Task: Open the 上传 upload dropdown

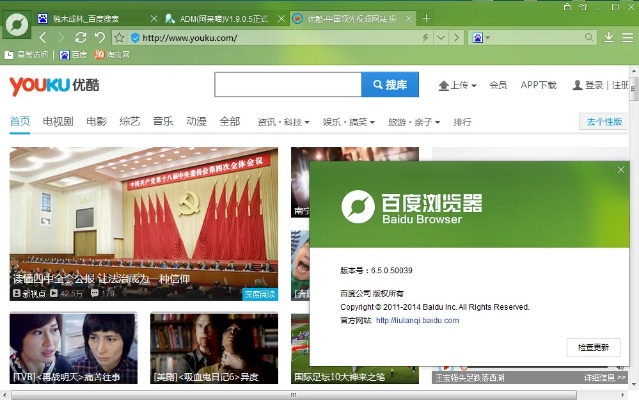Action: click(457, 85)
